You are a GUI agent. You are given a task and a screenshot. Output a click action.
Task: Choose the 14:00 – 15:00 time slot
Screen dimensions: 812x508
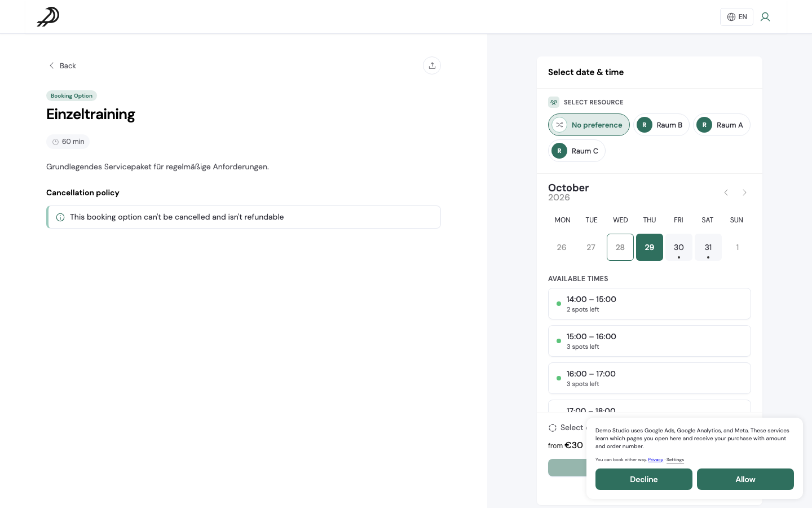[x=650, y=304]
